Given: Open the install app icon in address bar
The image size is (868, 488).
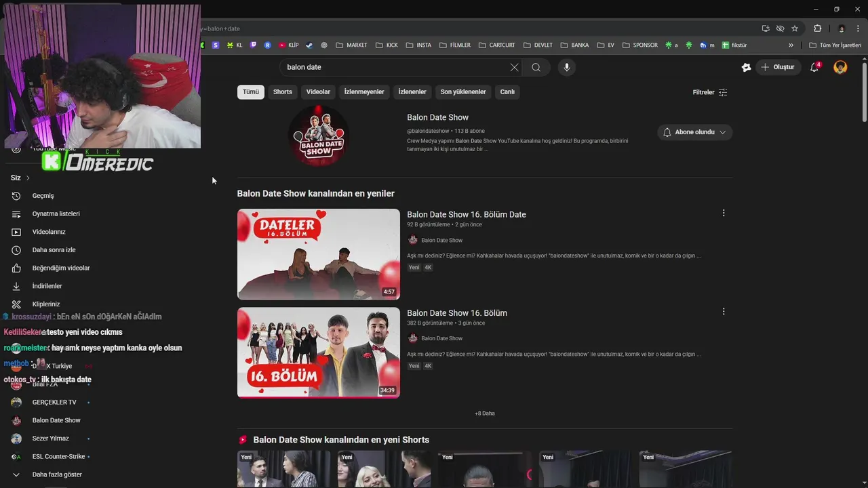Looking at the screenshot, I should tap(766, 28).
